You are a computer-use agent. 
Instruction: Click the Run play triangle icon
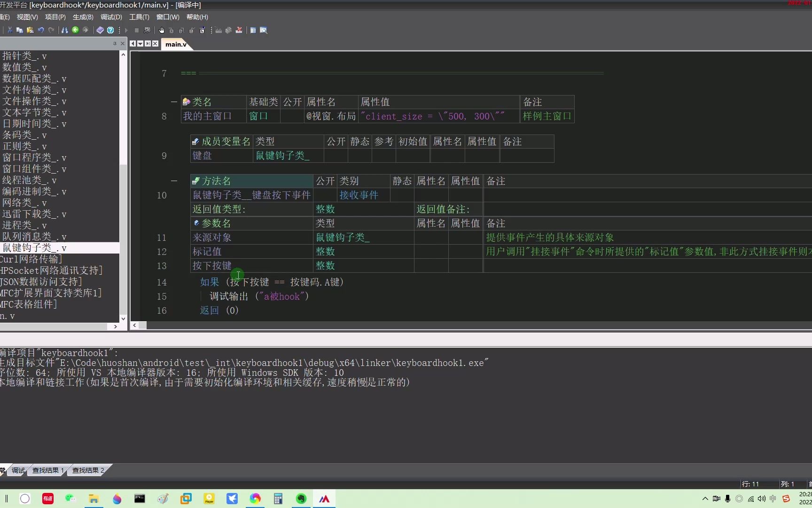click(x=126, y=30)
